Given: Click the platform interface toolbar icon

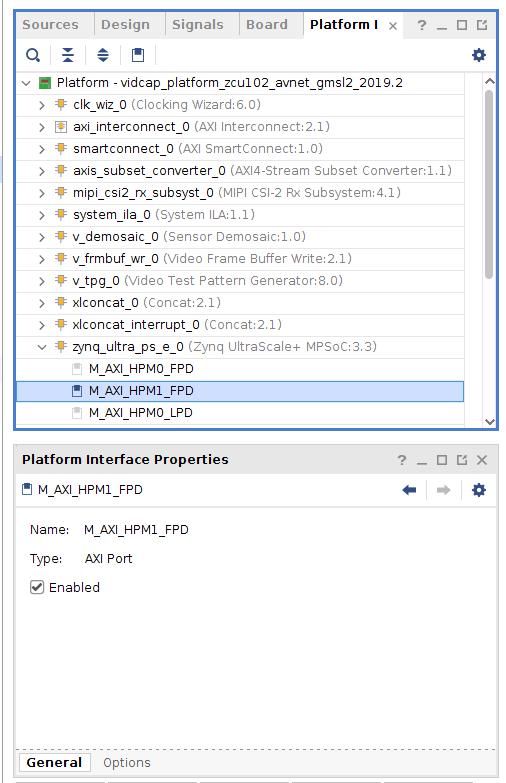Looking at the screenshot, I should click(138, 55).
